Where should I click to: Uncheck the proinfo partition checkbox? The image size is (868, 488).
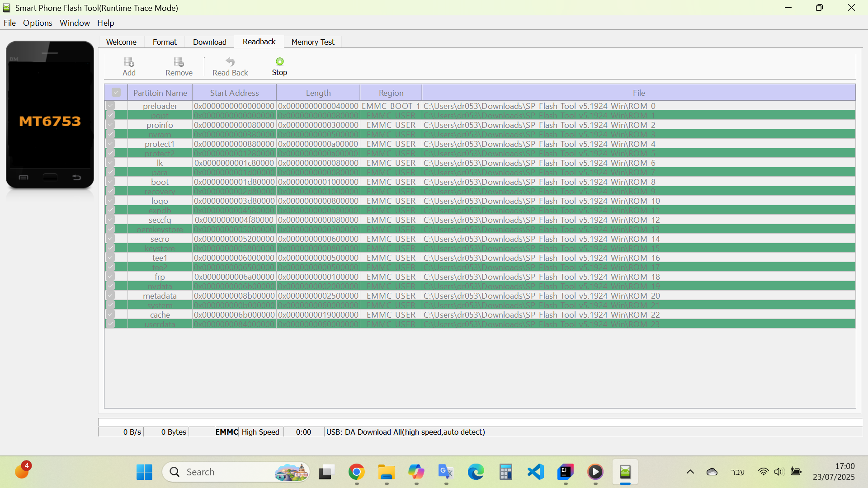pyautogui.click(x=110, y=124)
